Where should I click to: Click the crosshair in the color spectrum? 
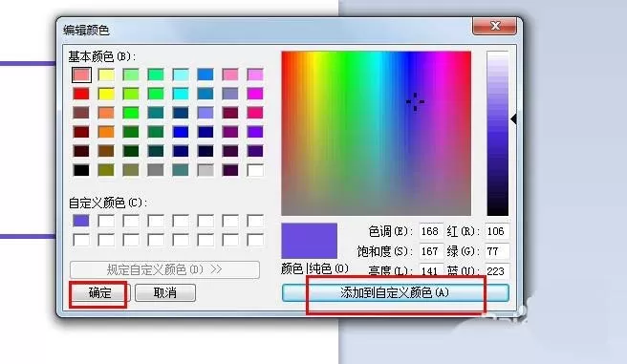(415, 101)
